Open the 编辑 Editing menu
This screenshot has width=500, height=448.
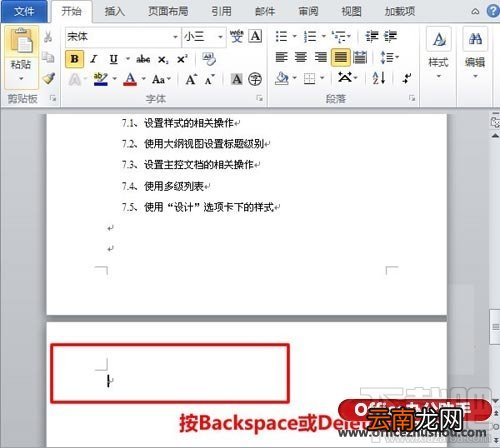coord(475,53)
